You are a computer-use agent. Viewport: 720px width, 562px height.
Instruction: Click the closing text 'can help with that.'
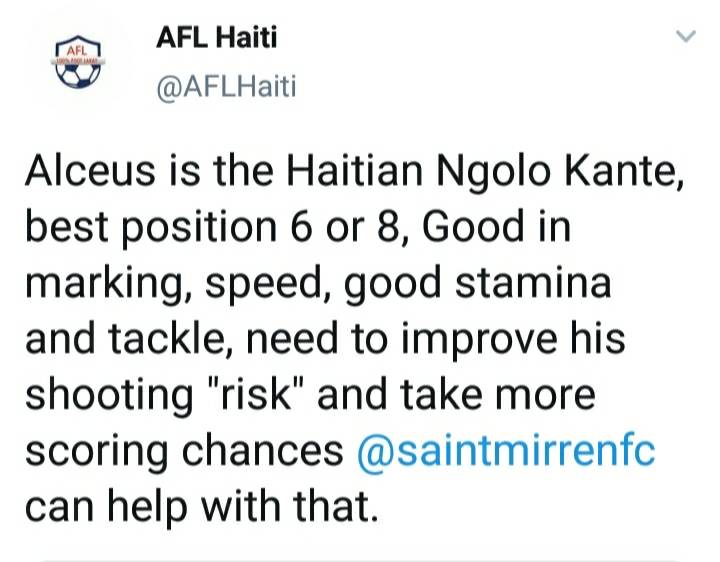tap(202, 506)
